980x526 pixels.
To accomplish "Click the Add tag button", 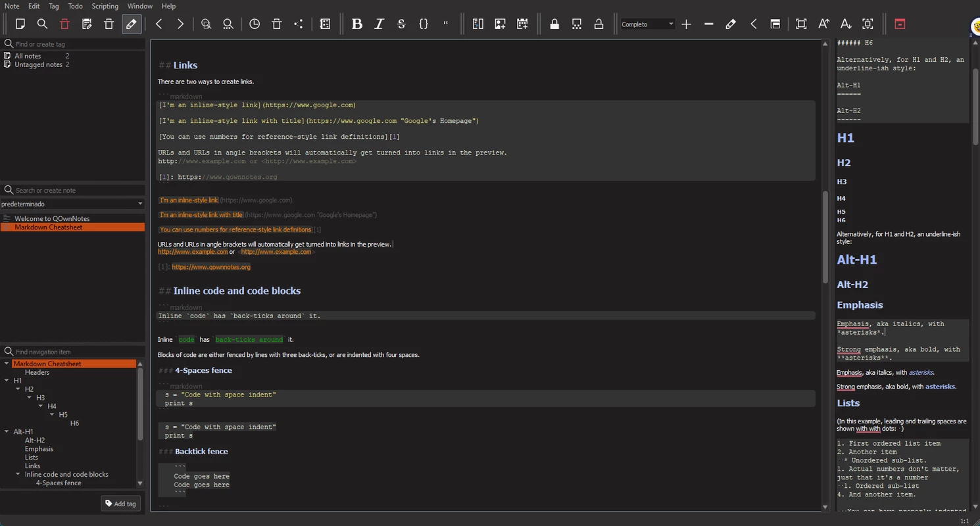I will 121,504.
